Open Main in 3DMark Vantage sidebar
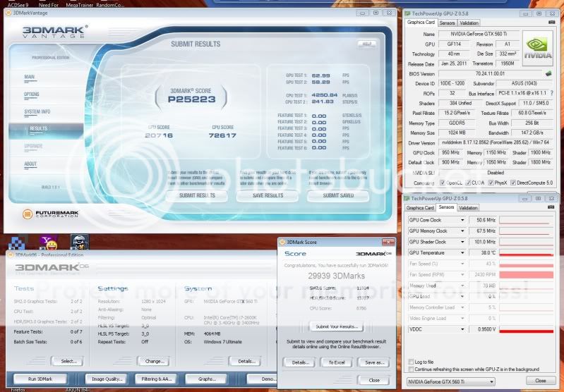 (x=30, y=77)
